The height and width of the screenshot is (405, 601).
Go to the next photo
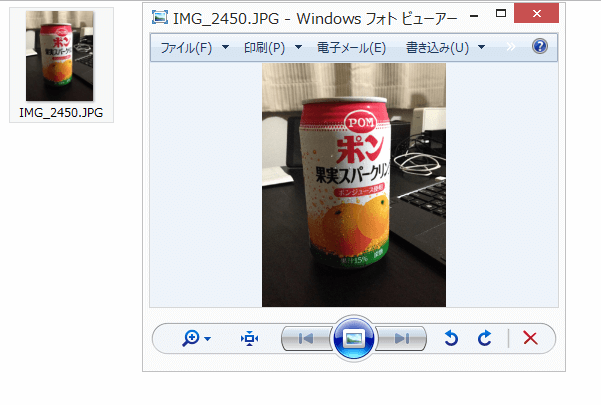(401, 338)
